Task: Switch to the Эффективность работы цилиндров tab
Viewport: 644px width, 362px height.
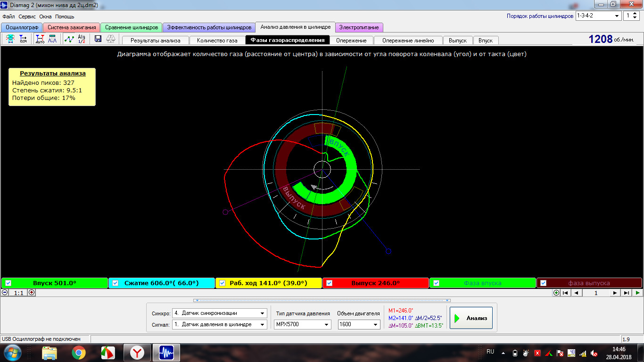Action: 209,27
